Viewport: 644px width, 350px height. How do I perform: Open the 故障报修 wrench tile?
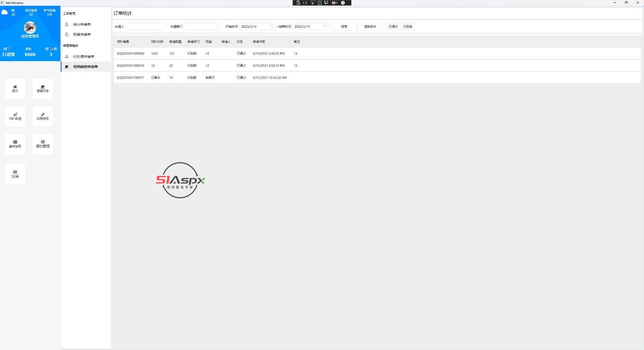(43, 117)
